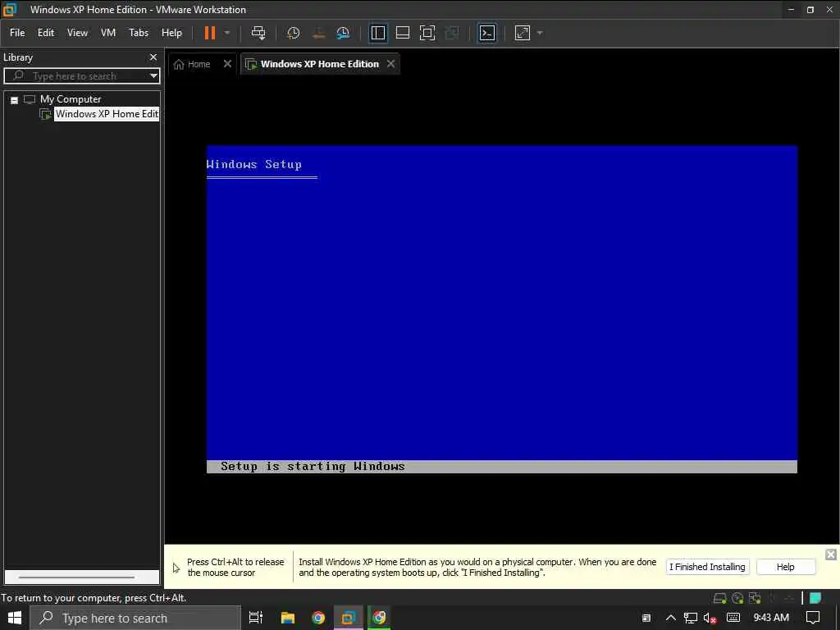Image resolution: width=840 pixels, height=630 pixels.
Task: Open the VM menu
Action: [x=108, y=33]
